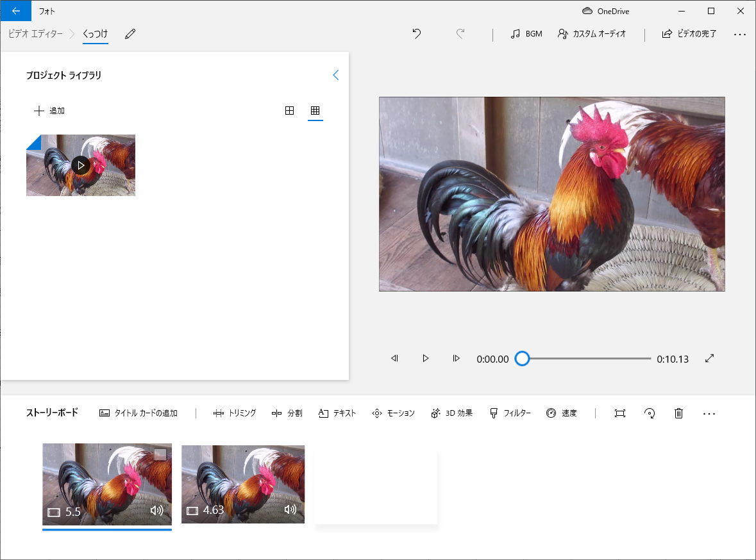
Task: Delete selected clip with trash icon
Action: coord(678,413)
